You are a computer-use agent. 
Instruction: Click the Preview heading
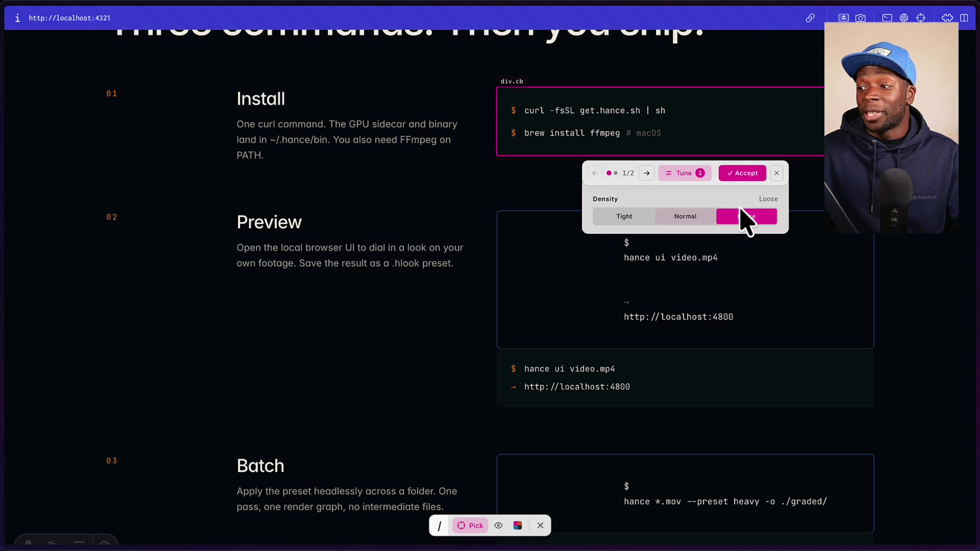point(269,222)
